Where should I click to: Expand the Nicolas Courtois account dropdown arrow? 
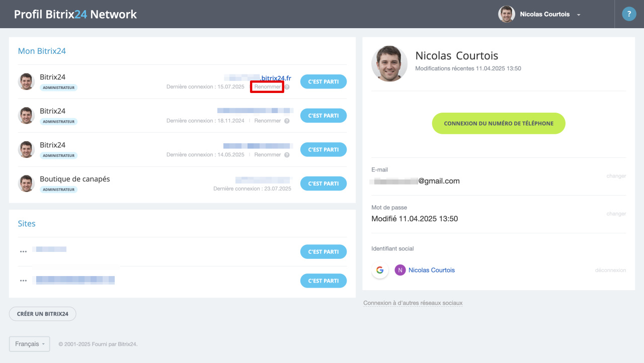tap(579, 15)
